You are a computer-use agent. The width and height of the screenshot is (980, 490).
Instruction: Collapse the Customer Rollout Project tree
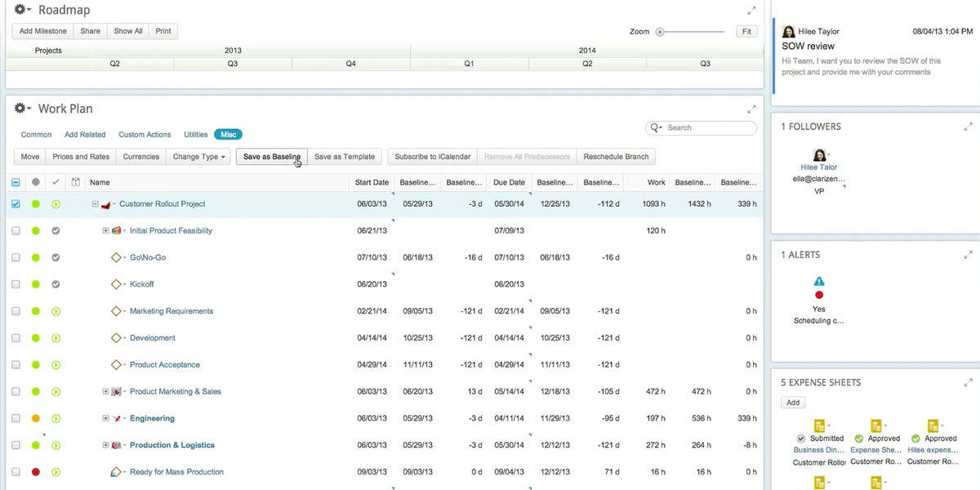tap(96, 204)
